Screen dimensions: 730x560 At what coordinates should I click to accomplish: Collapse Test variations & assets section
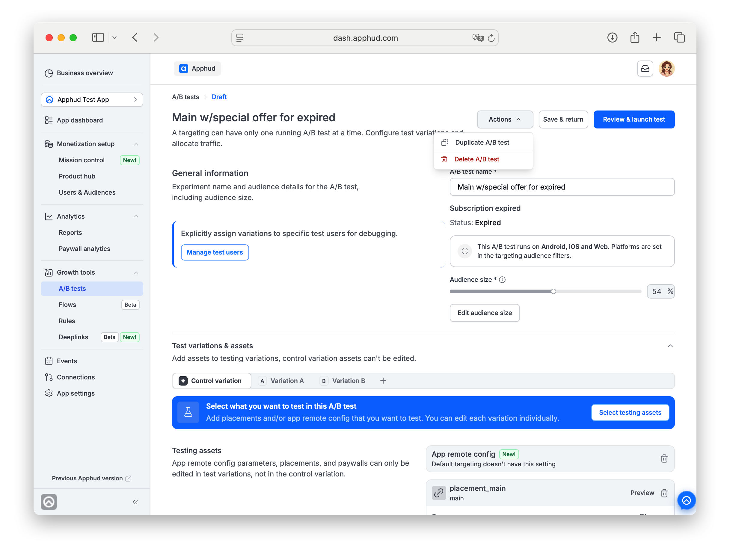pos(670,346)
